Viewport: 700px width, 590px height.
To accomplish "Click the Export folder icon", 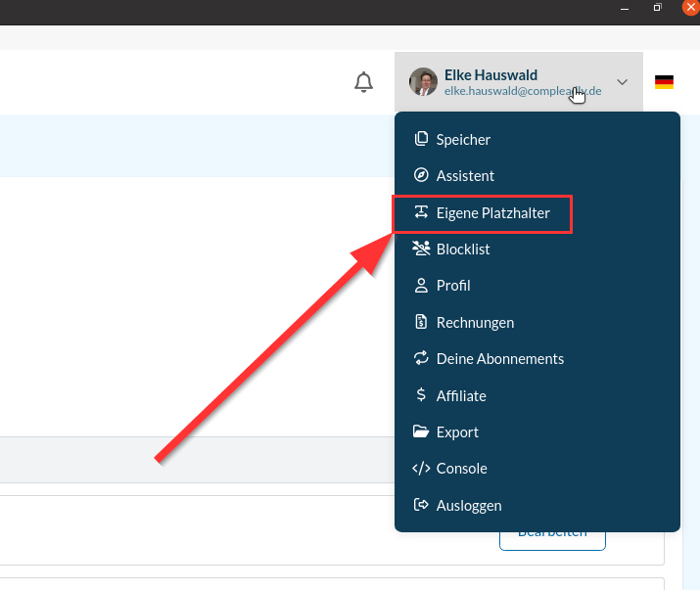I will pos(422,432).
